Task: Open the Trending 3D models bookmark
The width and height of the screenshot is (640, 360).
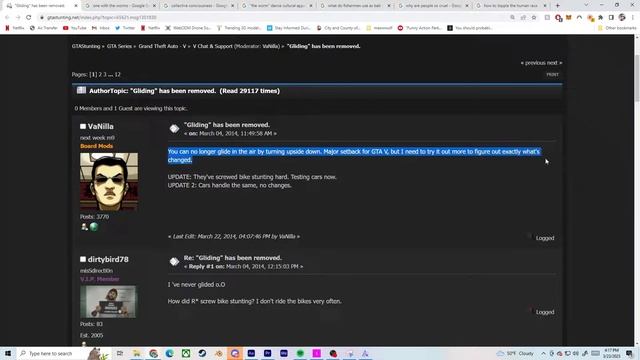Action: (x=238, y=28)
